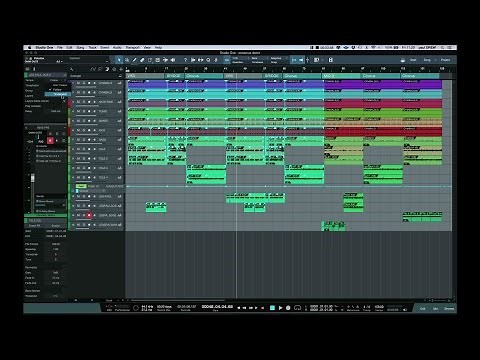
Task: Open the Mix console button
Action: [x=435, y=308]
